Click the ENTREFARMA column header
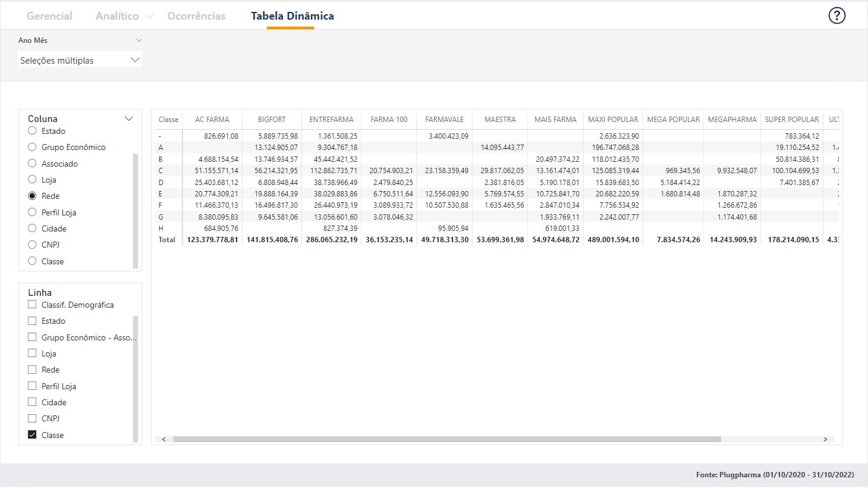Viewport: 868px width, 488px height. point(331,120)
